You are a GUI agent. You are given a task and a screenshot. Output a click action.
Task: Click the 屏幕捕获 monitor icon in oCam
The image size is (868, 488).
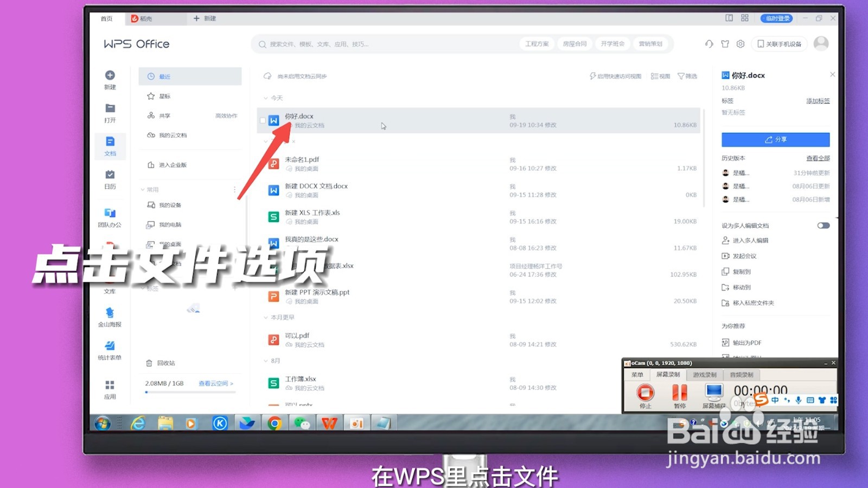(714, 392)
